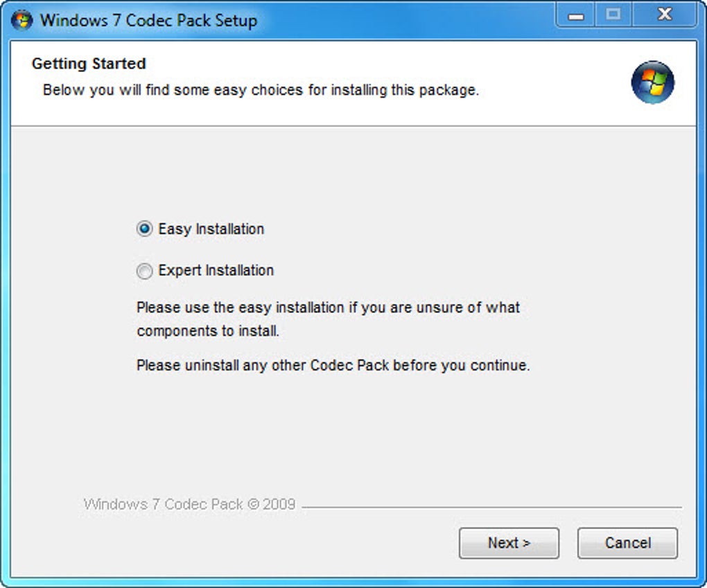Click the Windows logo in the header
Viewport: 707px width, 588px height.
(652, 82)
